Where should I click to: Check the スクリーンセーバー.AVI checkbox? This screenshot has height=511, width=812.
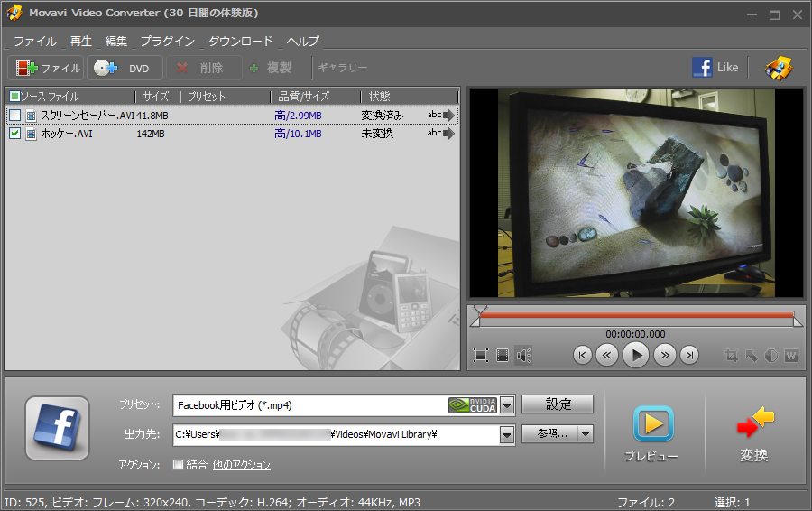(15, 115)
